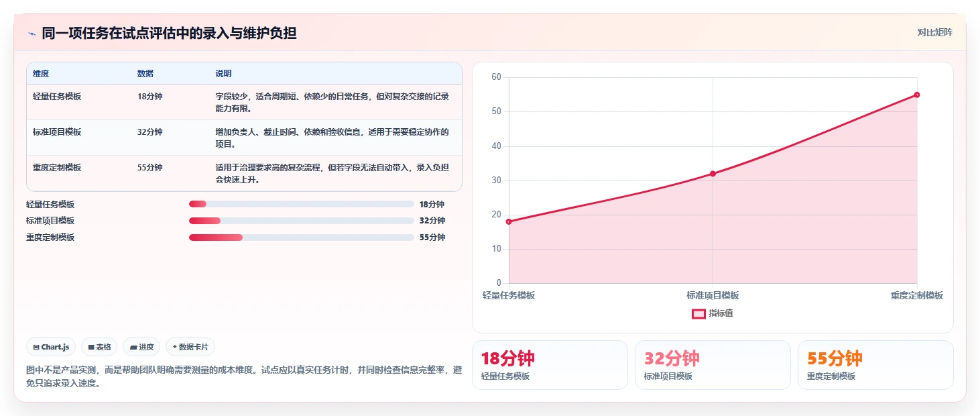Click the description starting 增加负责人
The image size is (980, 416).
[x=332, y=138]
